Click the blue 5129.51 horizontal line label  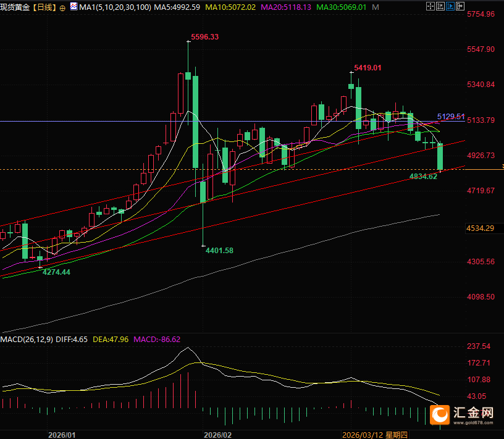click(451, 116)
